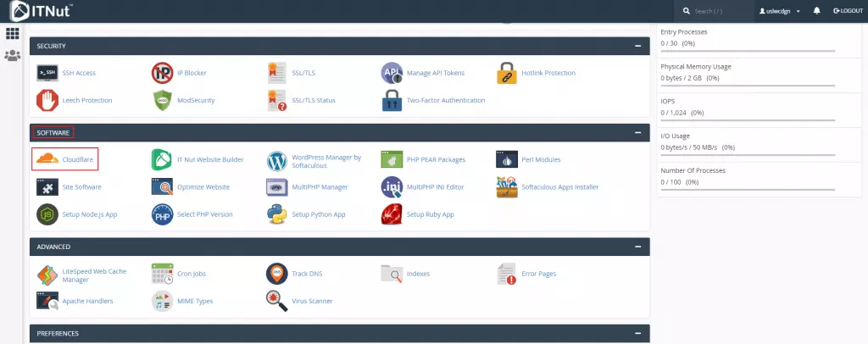Click the IOPS statistic label
The width and height of the screenshot is (868, 344).
pos(668,101)
